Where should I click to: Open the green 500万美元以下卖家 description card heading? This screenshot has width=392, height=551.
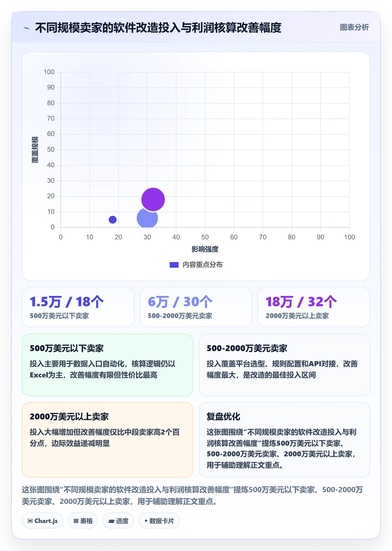coord(67,348)
